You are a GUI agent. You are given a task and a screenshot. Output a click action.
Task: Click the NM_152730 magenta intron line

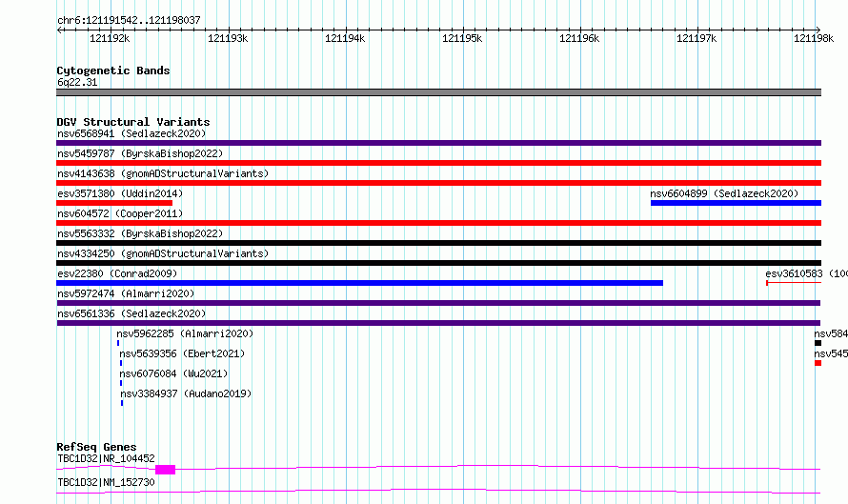(438, 491)
